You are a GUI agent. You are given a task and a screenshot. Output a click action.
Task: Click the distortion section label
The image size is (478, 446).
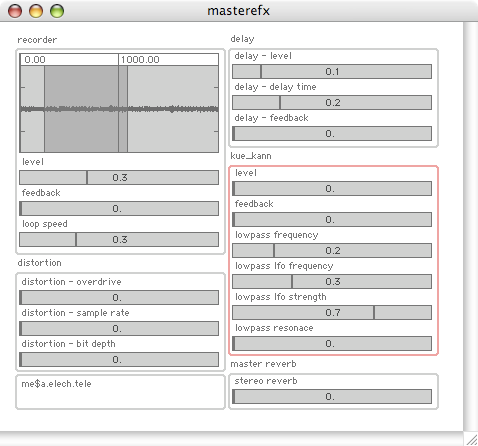click(39, 263)
